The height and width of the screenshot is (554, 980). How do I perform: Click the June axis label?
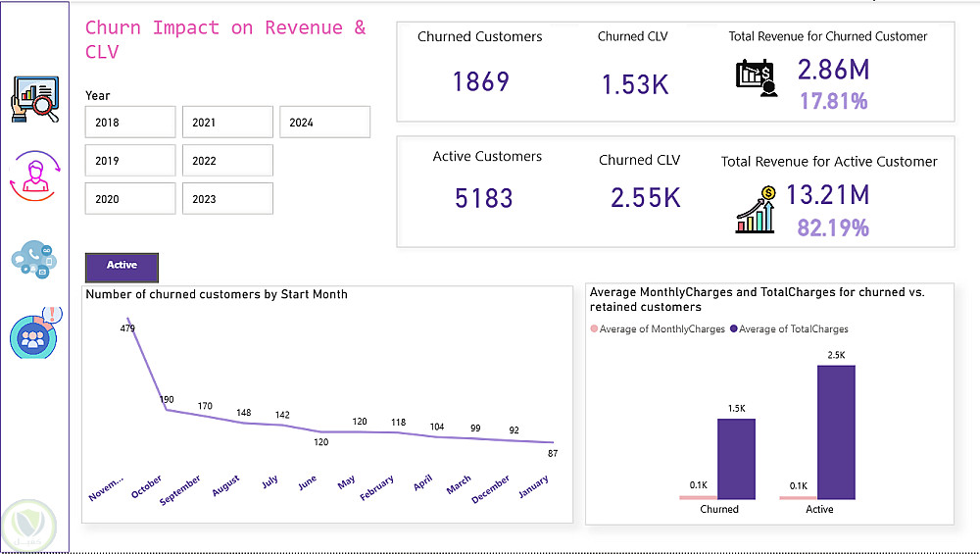tap(308, 482)
